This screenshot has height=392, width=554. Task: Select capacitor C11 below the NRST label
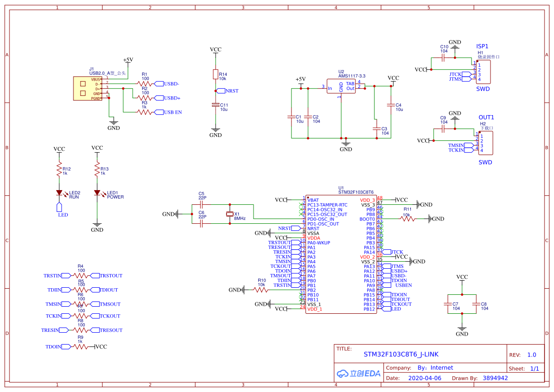point(216,105)
